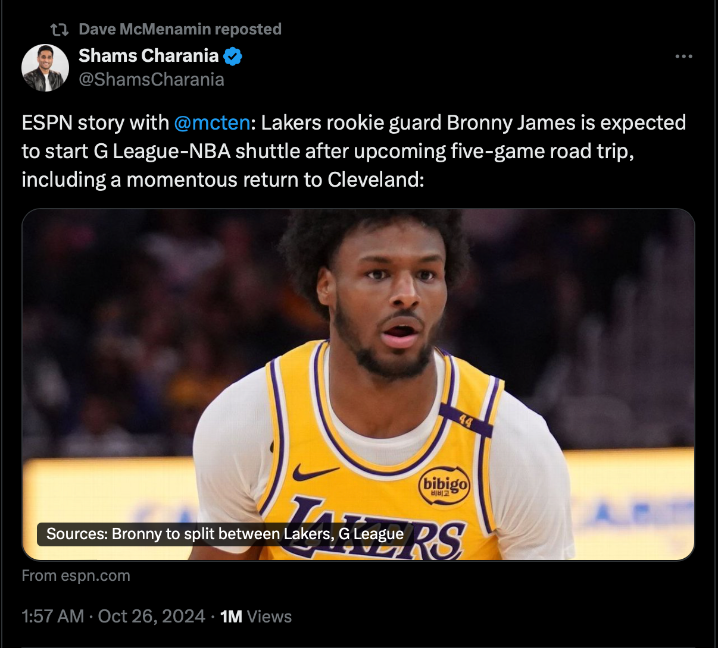Click the bibigo sponsor patch on jersey
718x648 pixels.
(444, 484)
